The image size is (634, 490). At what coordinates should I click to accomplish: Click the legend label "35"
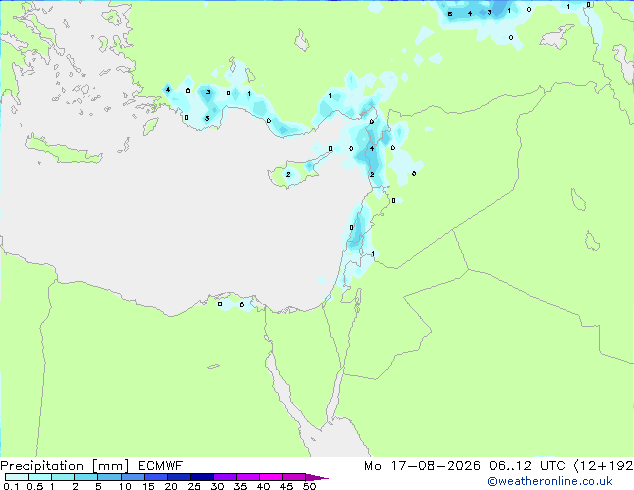pos(240,486)
